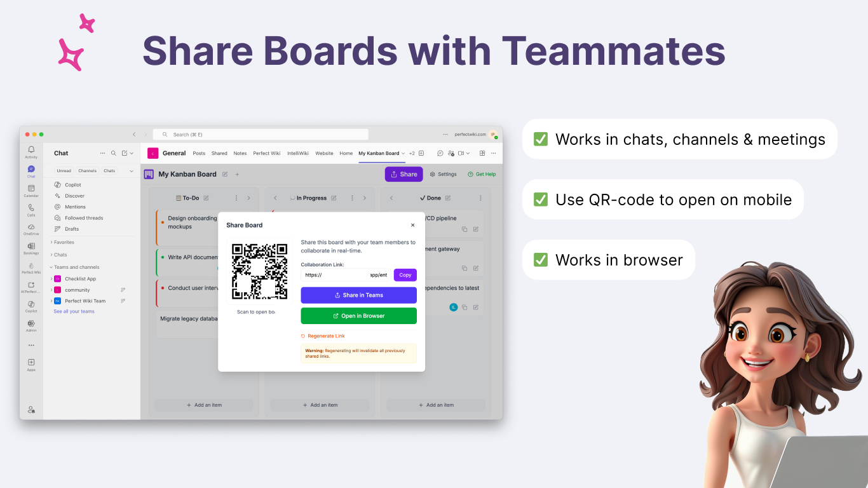The image size is (868, 488).
Task: Open the My Kanban Board tab dropdown
Action: [x=403, y=153]
